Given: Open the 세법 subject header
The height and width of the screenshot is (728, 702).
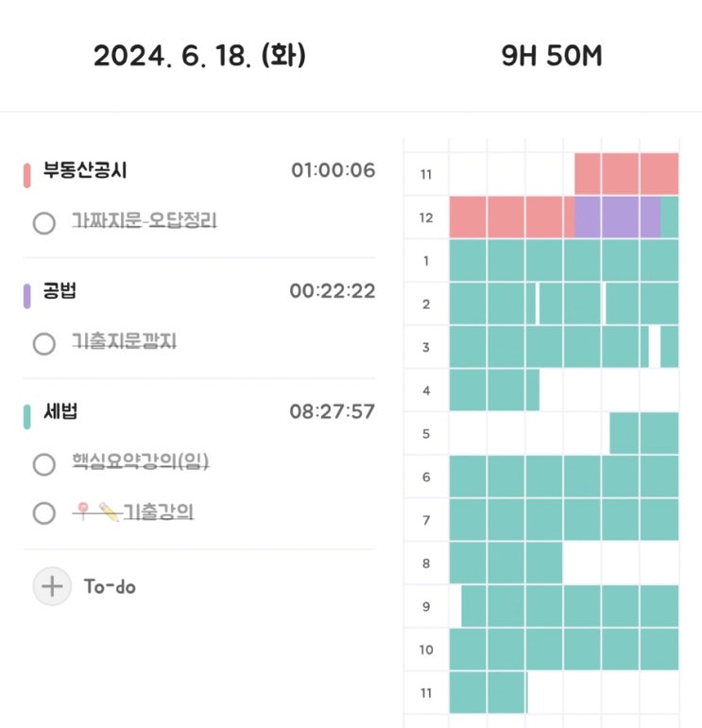Looking at the screenshot, I should click(60, 411).
